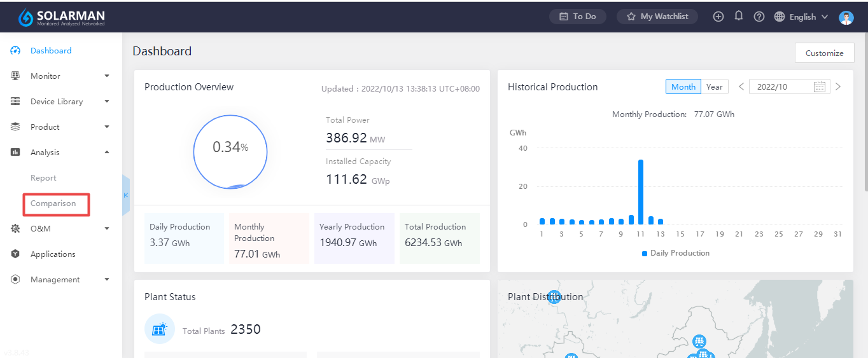Viewport: 868px width, 358px height.
Task: Open Management menu item
Action: click(x=55, y=279)
